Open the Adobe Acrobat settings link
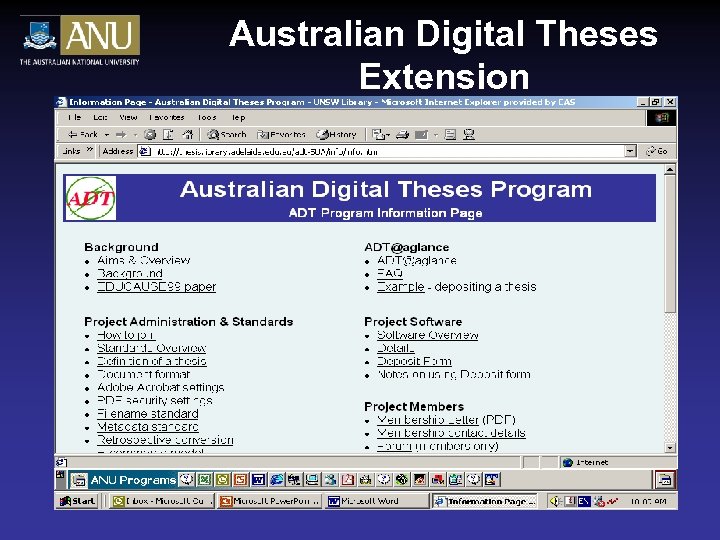 [x=161, y=388]
